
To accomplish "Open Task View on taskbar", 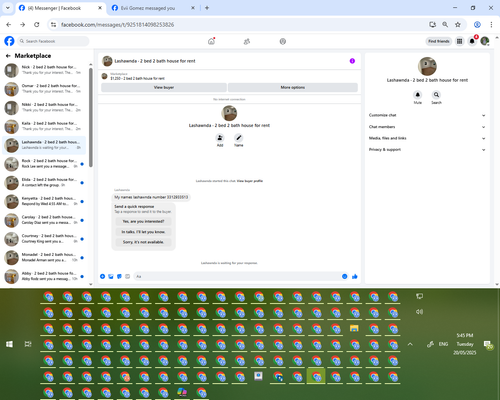I will 28,344.
